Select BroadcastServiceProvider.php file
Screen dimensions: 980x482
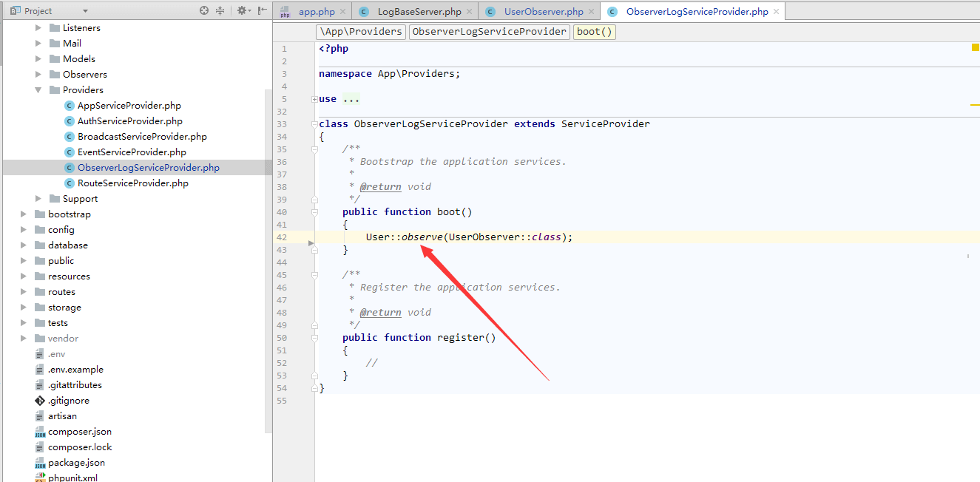pyautogui.click(x=142, y=136)
